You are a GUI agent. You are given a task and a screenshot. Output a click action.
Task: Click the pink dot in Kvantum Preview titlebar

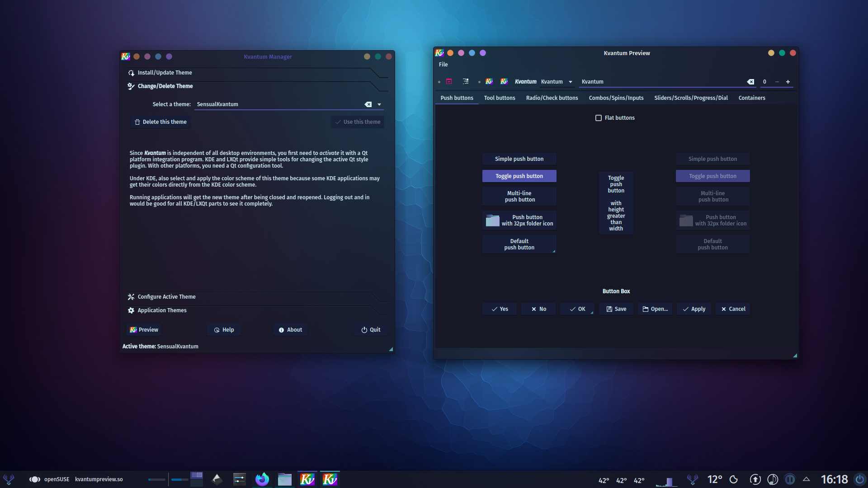tap(461, 53)
